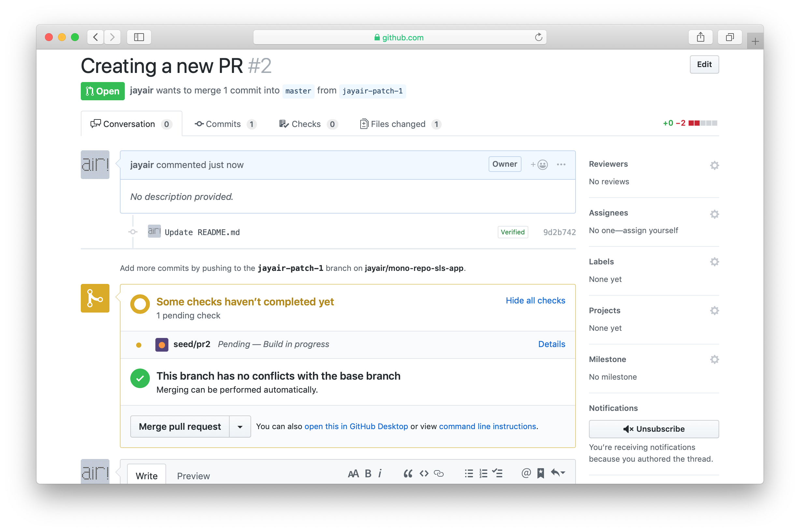This screenshot has height=532, width=800.
Task: Click Unsubscribe notifications button
Action: coord(653,429)
